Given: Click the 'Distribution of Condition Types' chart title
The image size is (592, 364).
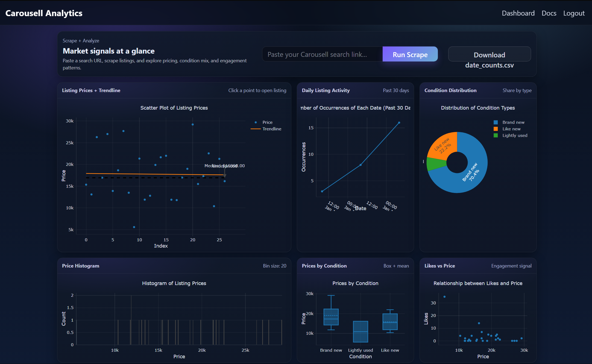Looking at the screenshot, I should tap(478, 108).
